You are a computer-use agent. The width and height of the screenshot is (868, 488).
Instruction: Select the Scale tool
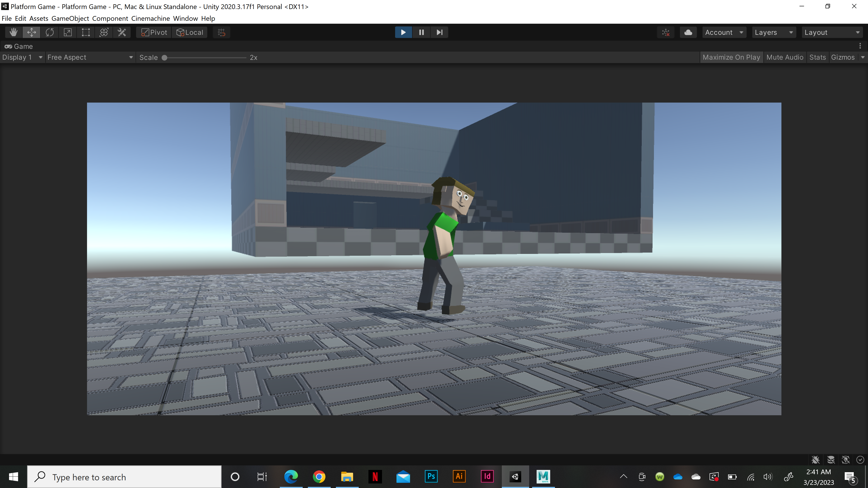tap(68, 32)
